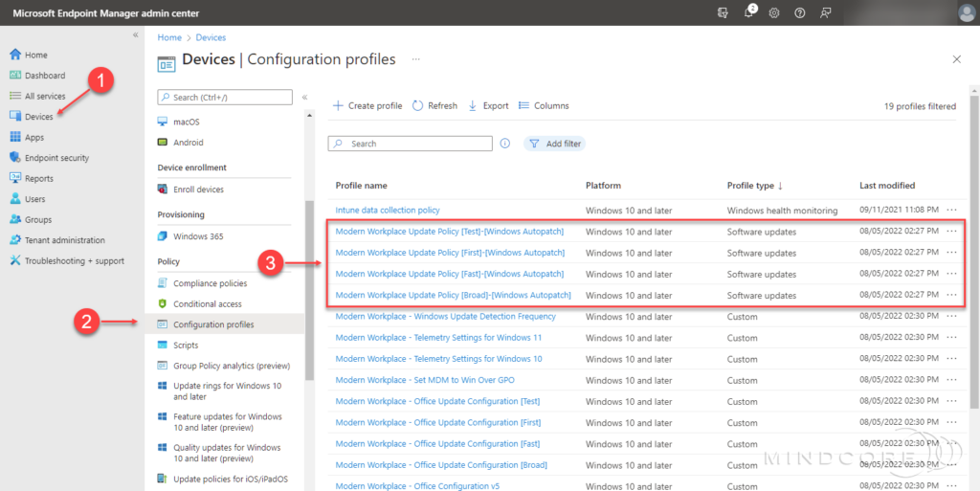
Task: Click Add filter button
Action: [554, 144]
